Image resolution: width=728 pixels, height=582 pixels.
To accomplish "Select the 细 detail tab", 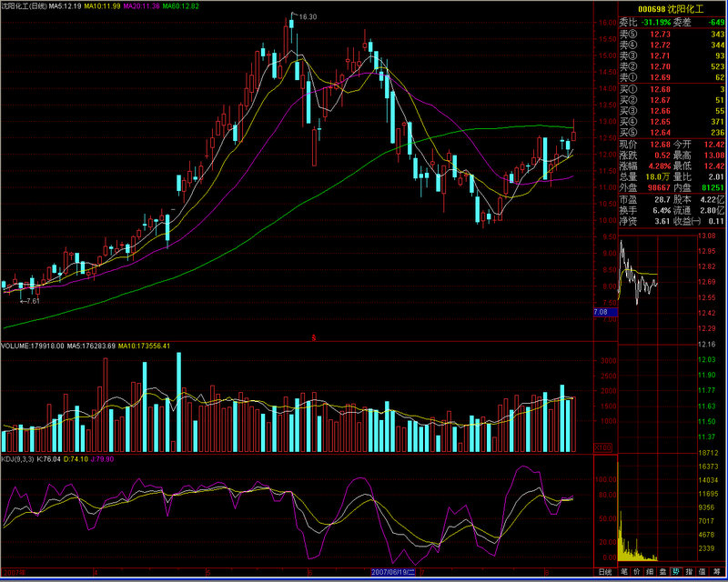I will click(650, 572).
